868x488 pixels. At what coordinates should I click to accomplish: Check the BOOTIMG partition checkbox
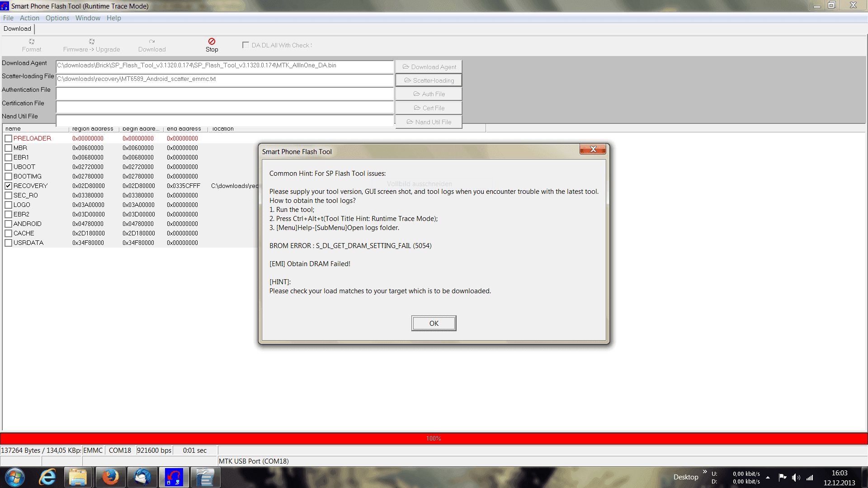(8, 176)
